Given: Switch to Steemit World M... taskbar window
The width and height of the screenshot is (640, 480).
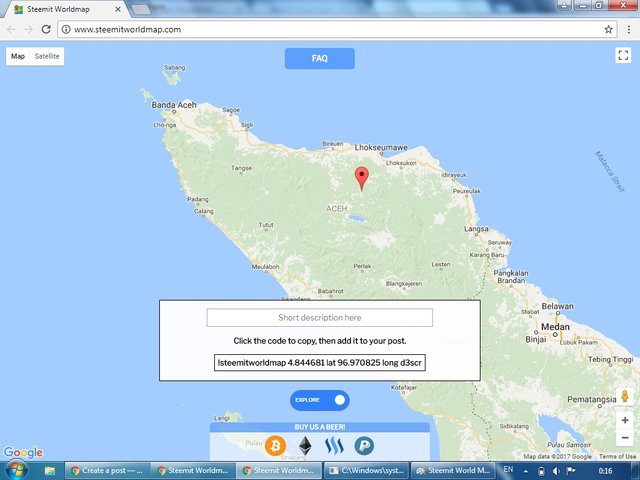Looking at the screenshot, I should pyautogui.click(x=453, y=471).
